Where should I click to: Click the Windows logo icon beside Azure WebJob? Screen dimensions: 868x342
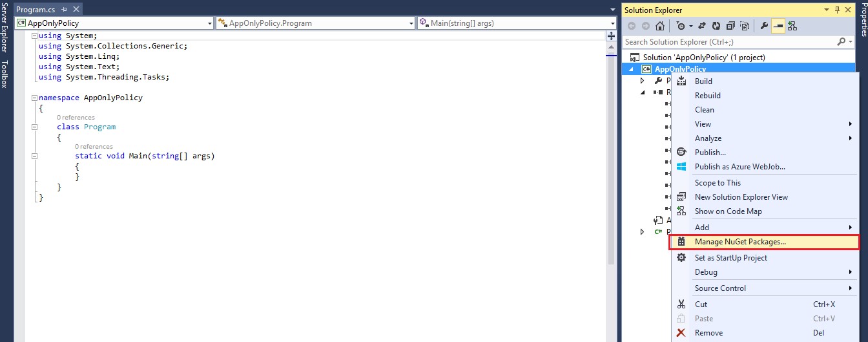coord(681,167)
